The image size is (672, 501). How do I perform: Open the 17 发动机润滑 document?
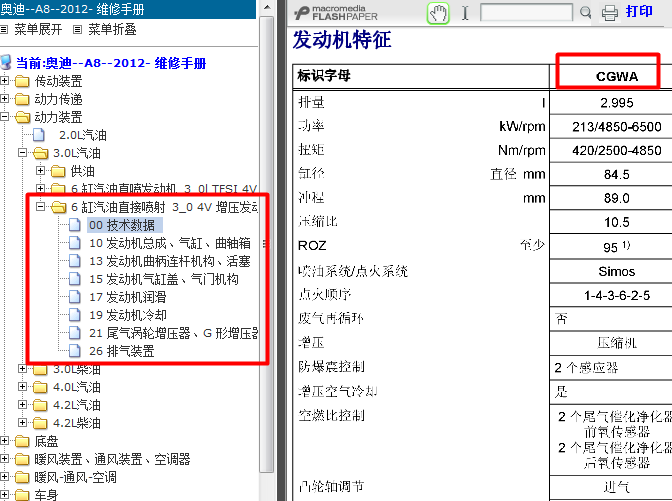point(127,297)
